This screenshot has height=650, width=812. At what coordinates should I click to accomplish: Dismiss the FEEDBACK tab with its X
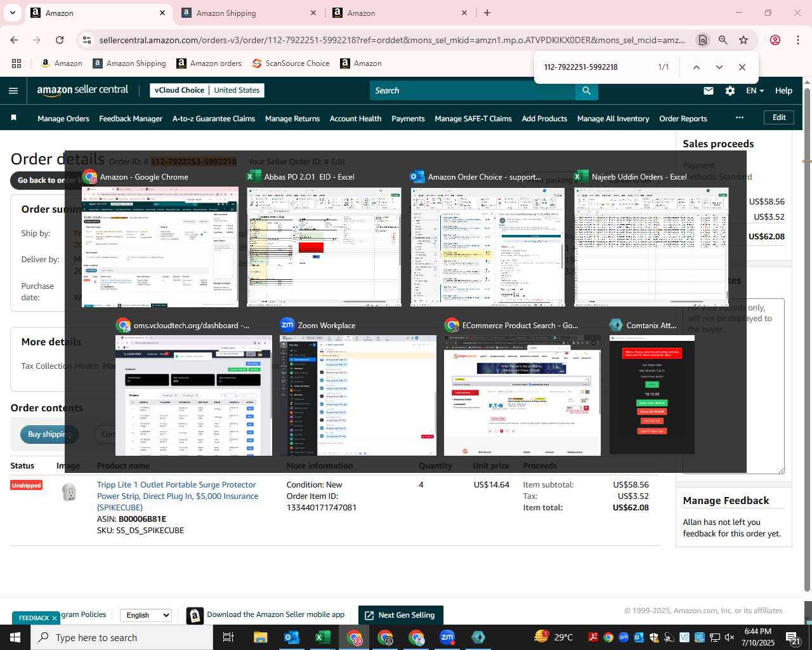click(55, 618)
